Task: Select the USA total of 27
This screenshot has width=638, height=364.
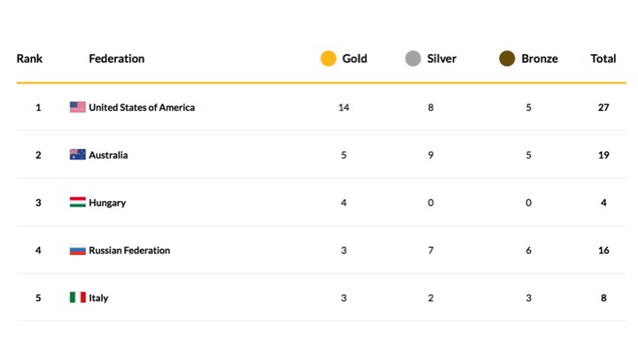Action: 603,107
